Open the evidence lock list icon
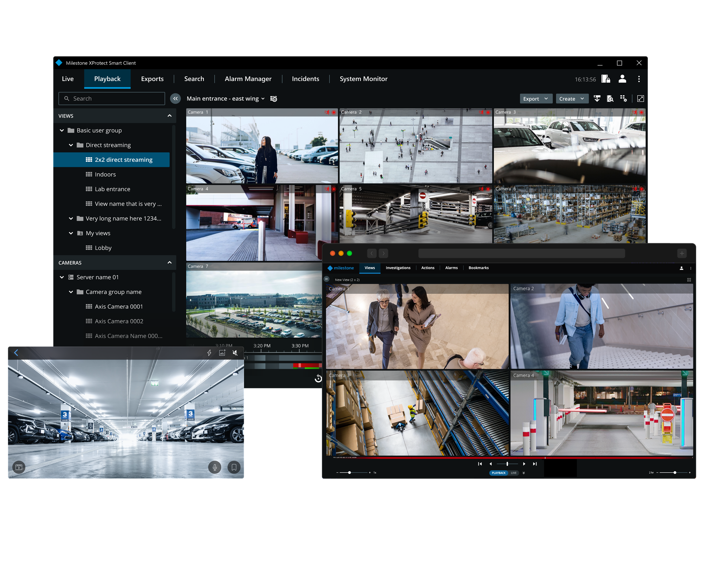 coord(606,79)
